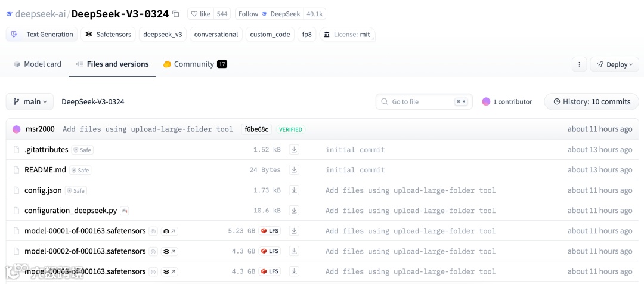Click the 5.23 GB file size text
644x284 pixels.
242,231
